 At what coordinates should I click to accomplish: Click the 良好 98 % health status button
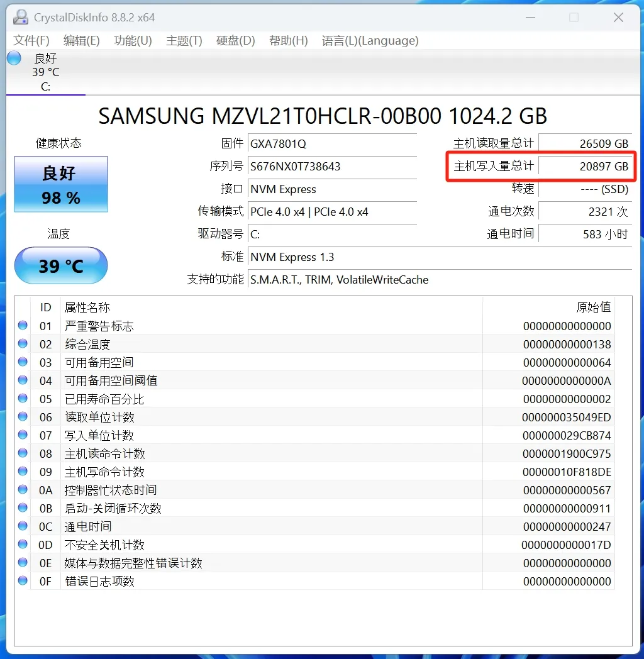tap(61, 184)
